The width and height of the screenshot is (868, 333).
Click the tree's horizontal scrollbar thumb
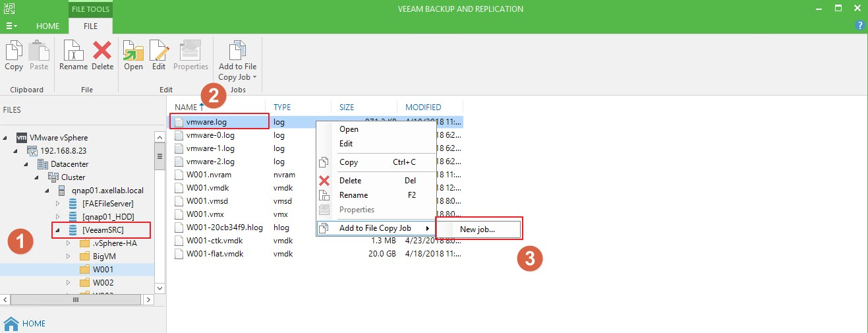click(76, 299)
